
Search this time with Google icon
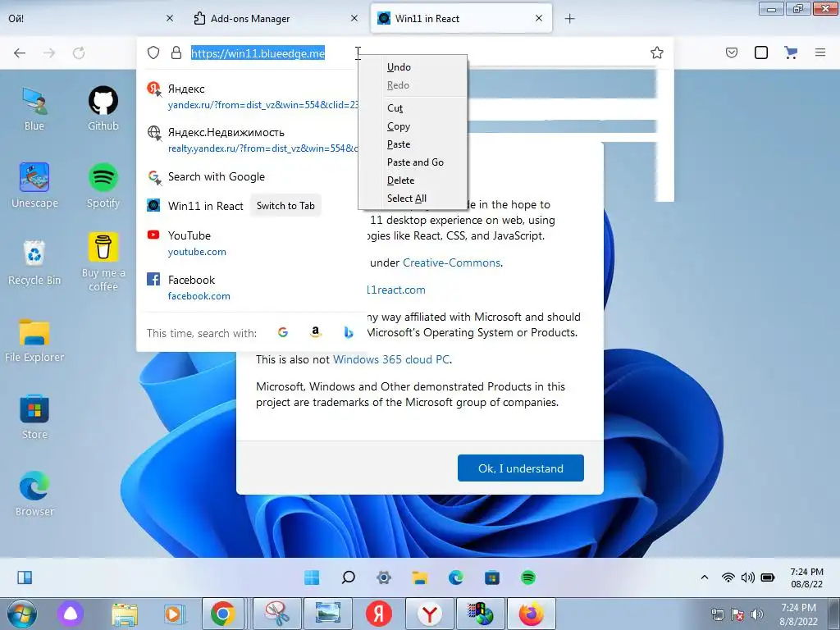(283, 333)
